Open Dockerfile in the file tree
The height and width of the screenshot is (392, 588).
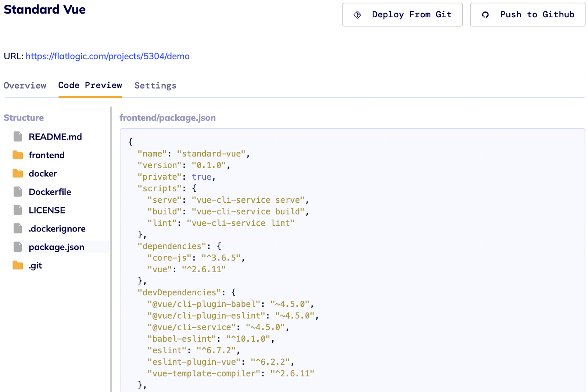[x=50, y=192]
